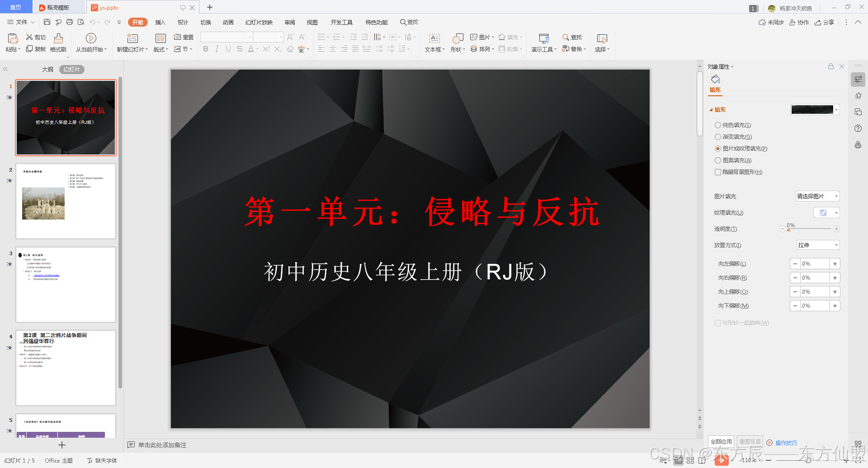Viewport: 868px width, 468px height.
Task: Toggle Strikethrough formatting
Action: pos(240,49)
